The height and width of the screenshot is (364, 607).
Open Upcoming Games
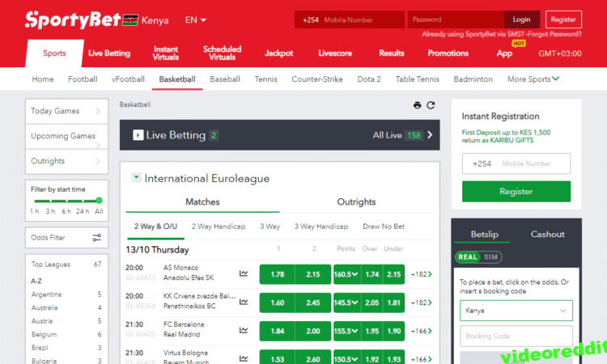click(66, 136)
